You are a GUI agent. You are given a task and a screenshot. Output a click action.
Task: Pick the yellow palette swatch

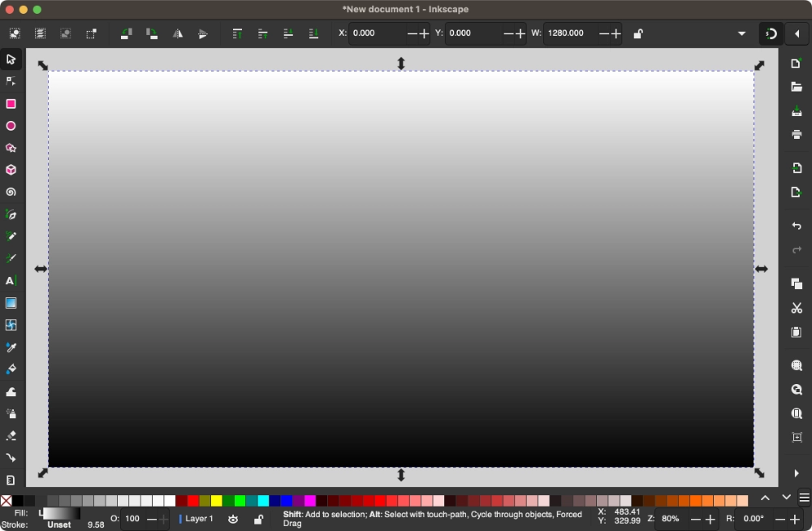coord(217,500)
